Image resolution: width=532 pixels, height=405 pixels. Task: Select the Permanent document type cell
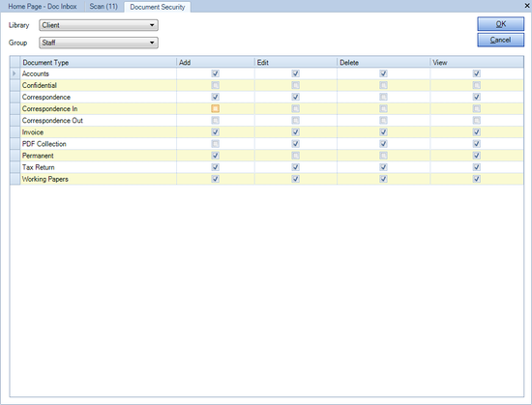point(99,156)
